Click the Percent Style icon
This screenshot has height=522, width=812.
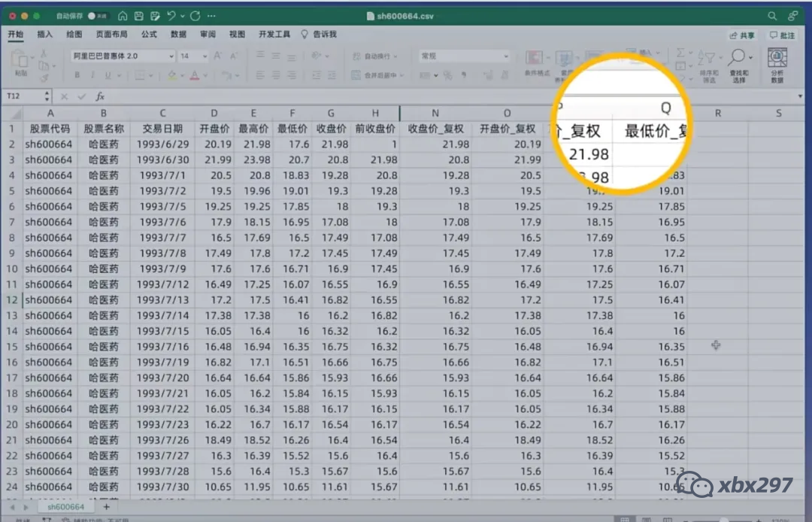(x=447, y=76)
